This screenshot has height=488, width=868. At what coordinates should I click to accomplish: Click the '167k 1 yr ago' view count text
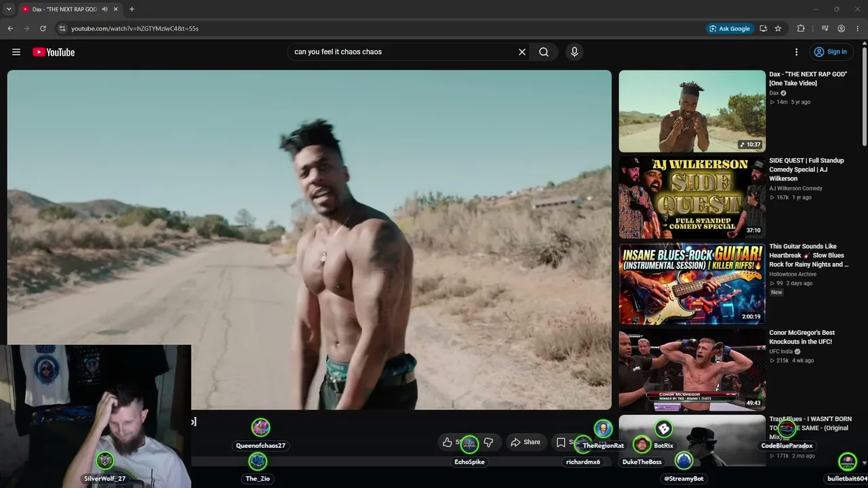tap(790, 198)
